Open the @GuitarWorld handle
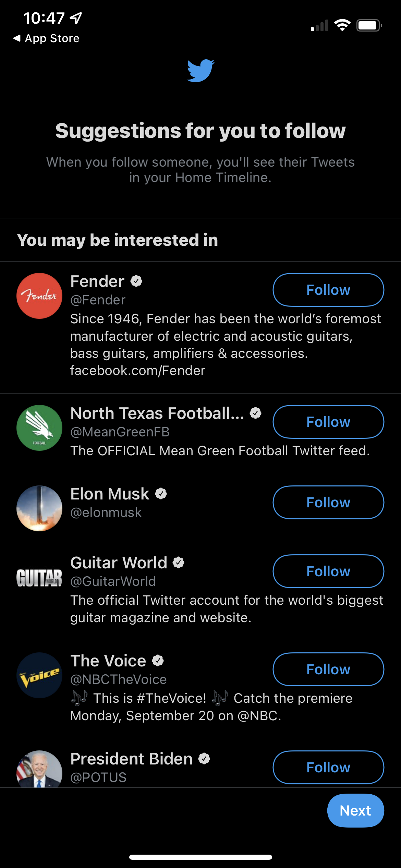Image resolution: width=401 pixels, height=868 pixels. [113, 581]
